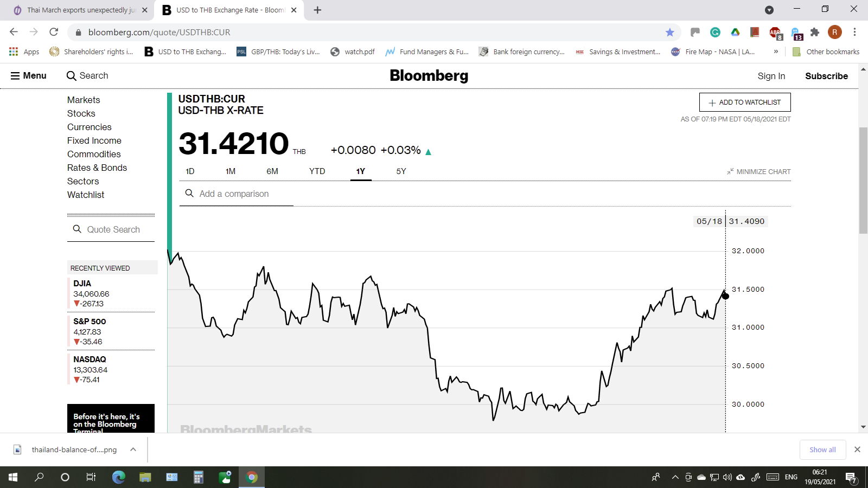Select the YTD chart range tab

point(317,171)
